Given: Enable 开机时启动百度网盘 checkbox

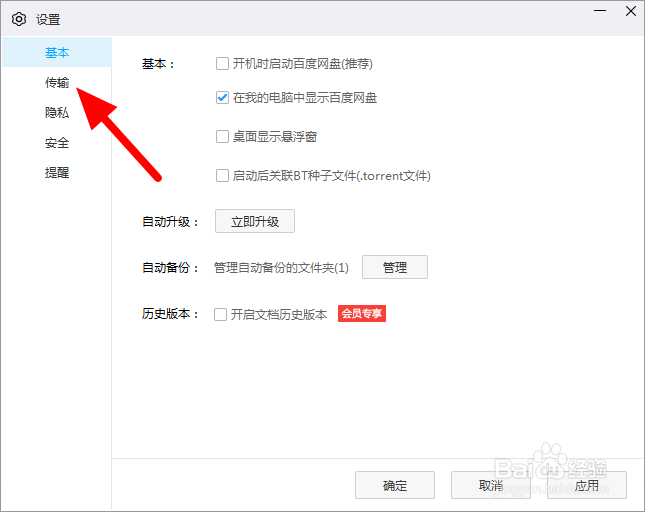Looking at the screenshot, I should [222, 64].
